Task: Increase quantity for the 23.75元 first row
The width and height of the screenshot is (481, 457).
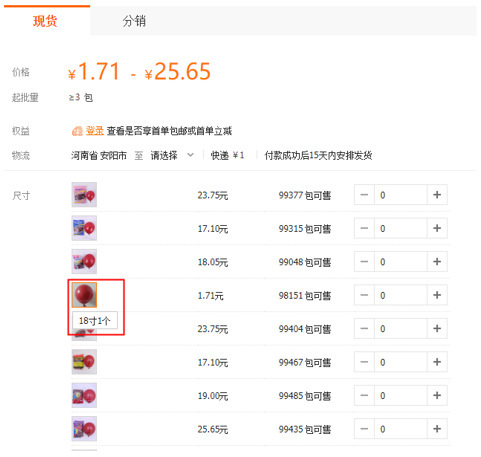Action: coord(437,195)
